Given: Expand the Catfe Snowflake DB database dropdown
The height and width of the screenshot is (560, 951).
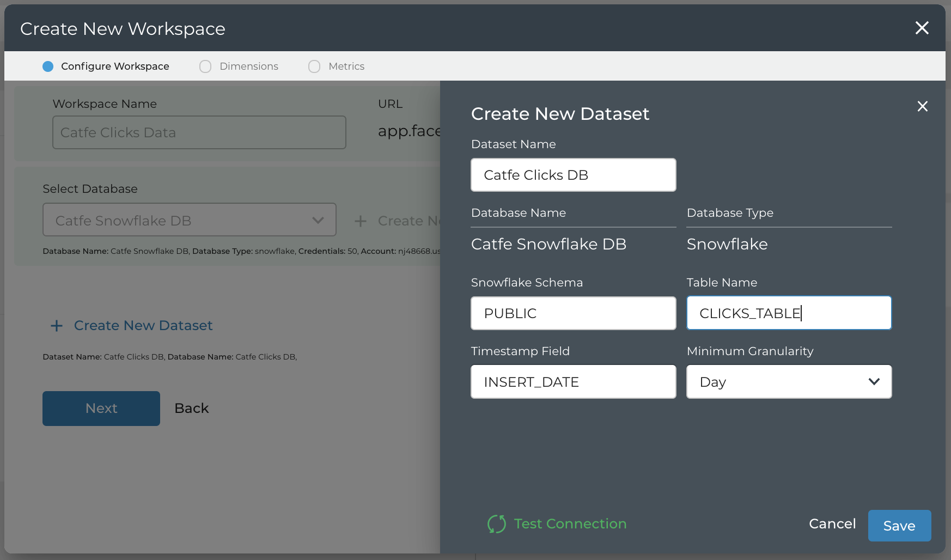Looking at the screenshot, I should [189, 220].
